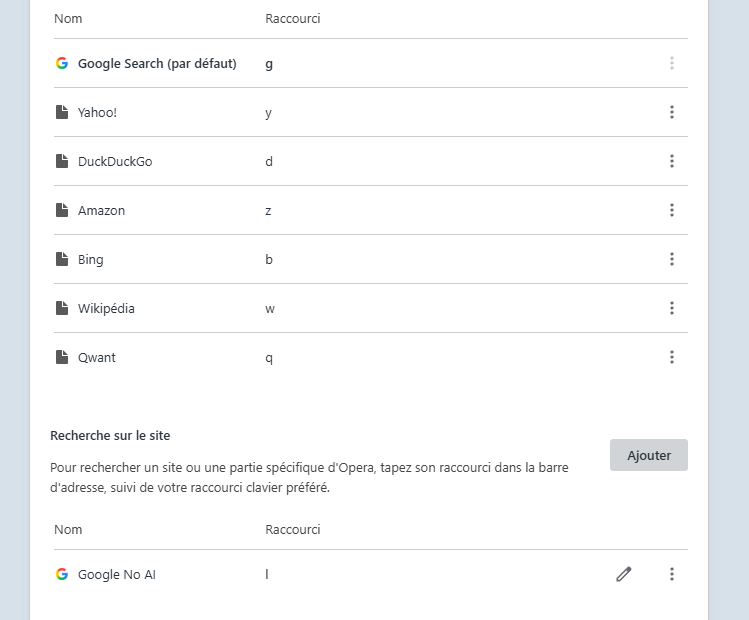Screen dimensions: 749x620
Task: Click the shortcut 'd' for DuckDuckGo
Action: [269, 161]
